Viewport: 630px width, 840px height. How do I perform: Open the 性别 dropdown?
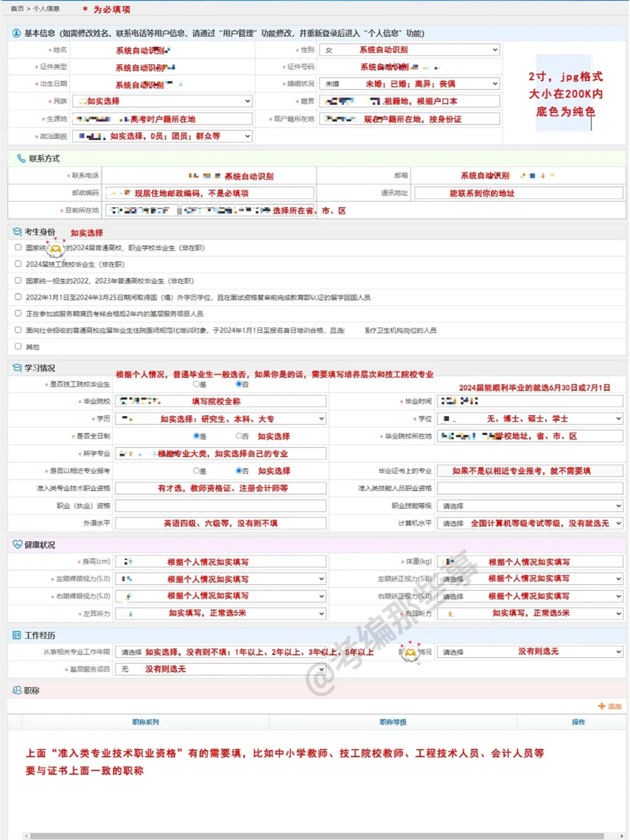click(410, 50)
